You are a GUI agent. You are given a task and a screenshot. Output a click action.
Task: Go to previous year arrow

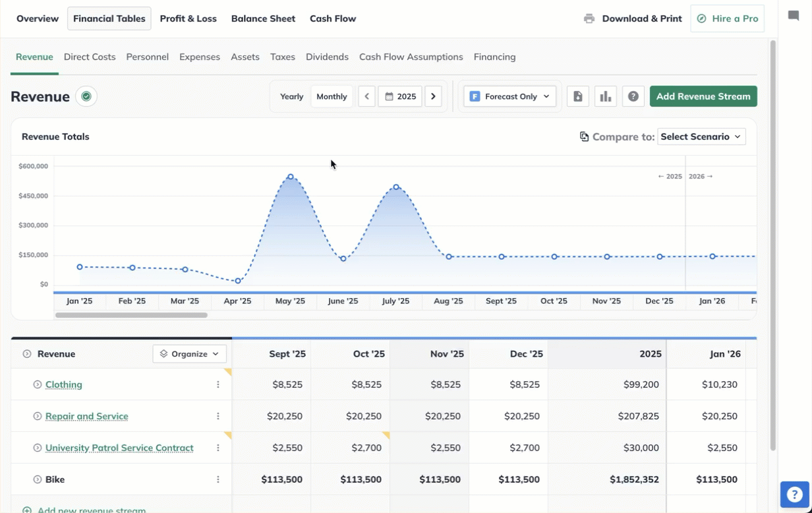[367, 96]
